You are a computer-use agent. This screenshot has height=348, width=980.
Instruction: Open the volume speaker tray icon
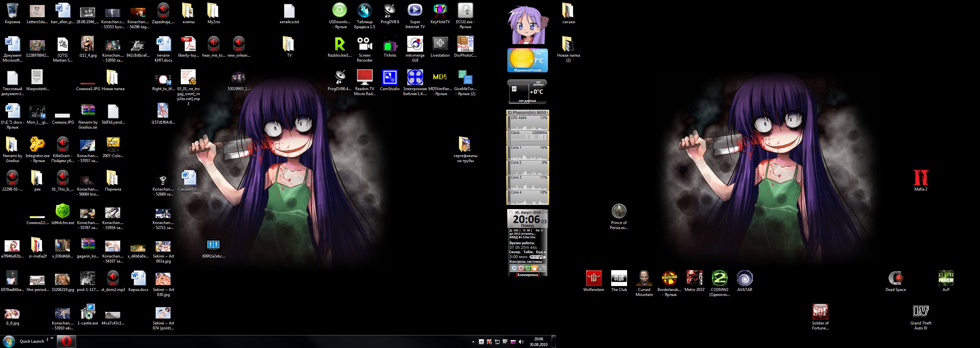pyautogui.click(x=521, y=341)
